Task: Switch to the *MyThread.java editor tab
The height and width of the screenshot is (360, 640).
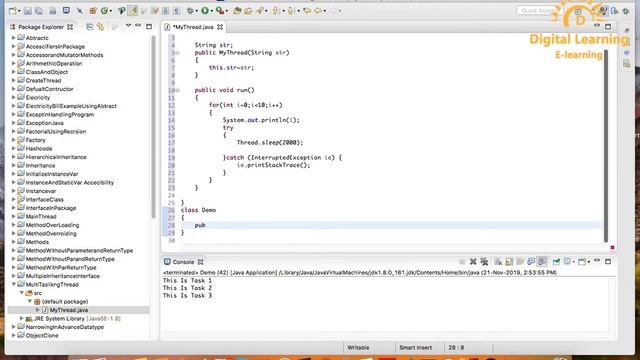Action: tap(193, 27)
